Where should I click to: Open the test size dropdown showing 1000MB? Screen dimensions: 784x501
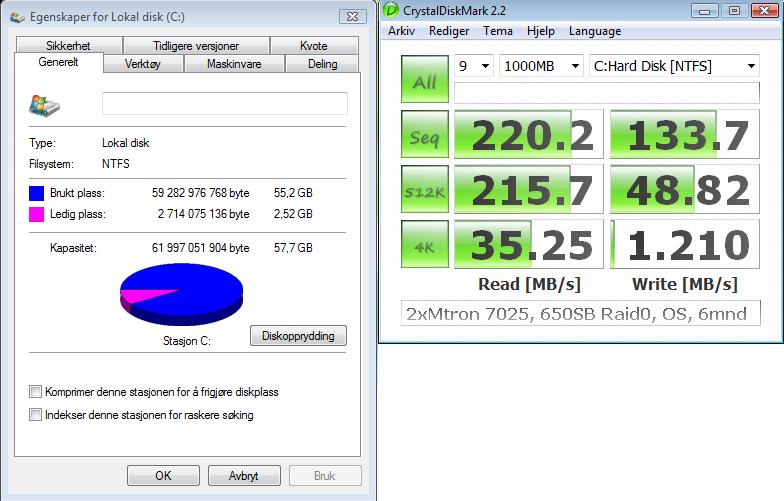542,66
